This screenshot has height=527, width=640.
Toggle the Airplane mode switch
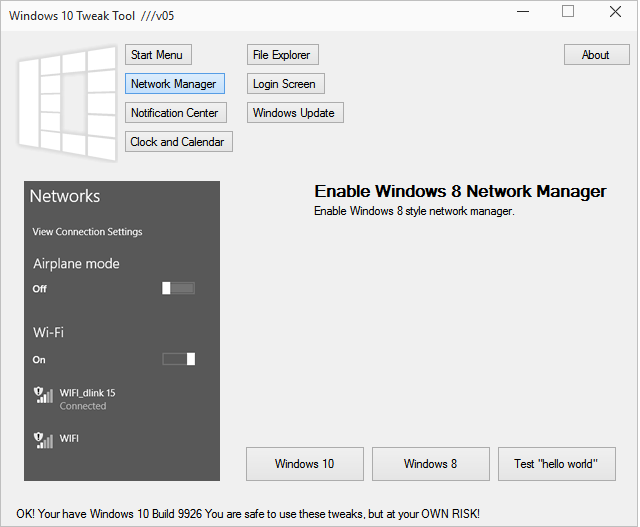pos(178,288)
